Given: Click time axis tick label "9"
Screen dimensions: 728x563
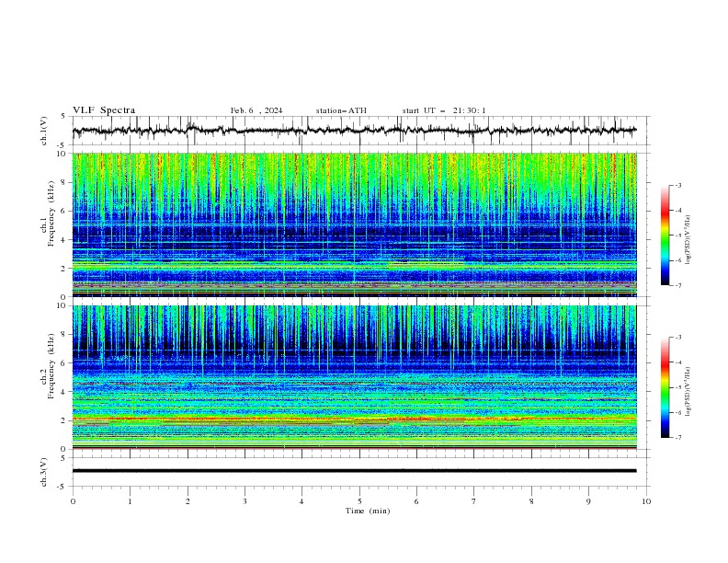Looking at the screenshot, I should [x=588, y=501].
